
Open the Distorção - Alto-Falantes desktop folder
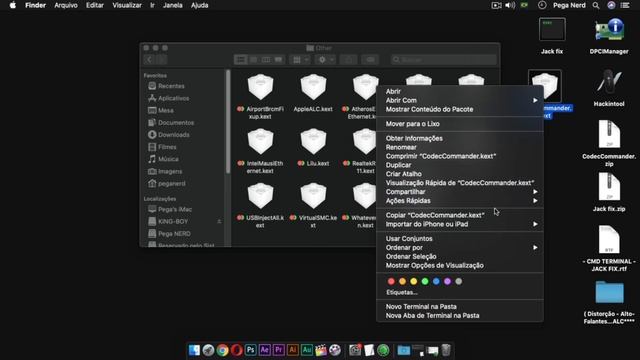(609, 292)
